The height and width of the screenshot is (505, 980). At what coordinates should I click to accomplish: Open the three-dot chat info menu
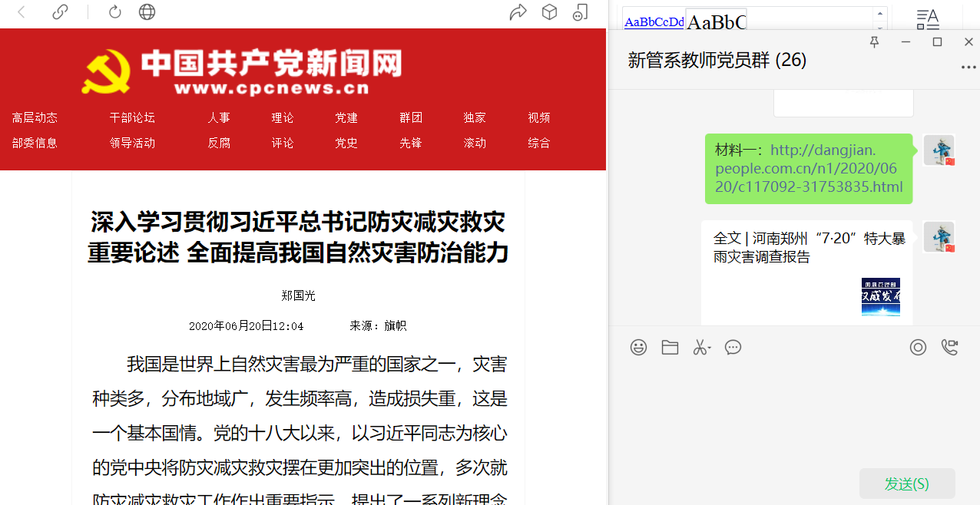coord(968,68)
